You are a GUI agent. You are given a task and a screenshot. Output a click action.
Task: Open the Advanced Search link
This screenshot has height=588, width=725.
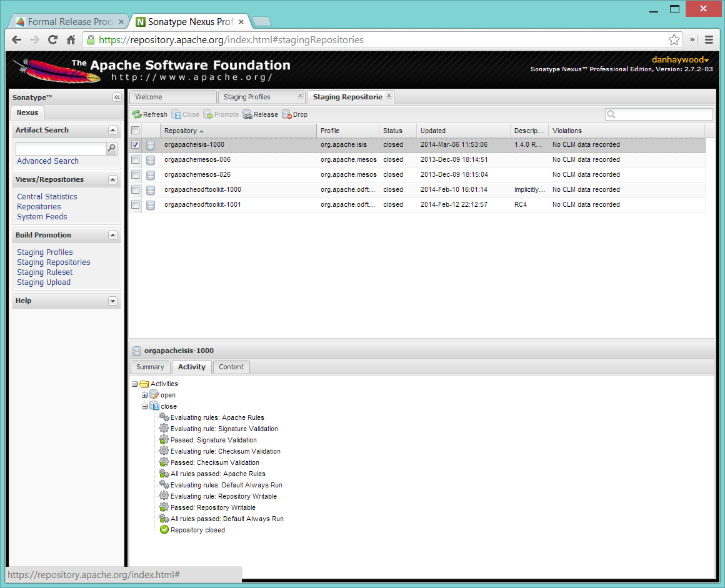[x=47, y=161]
